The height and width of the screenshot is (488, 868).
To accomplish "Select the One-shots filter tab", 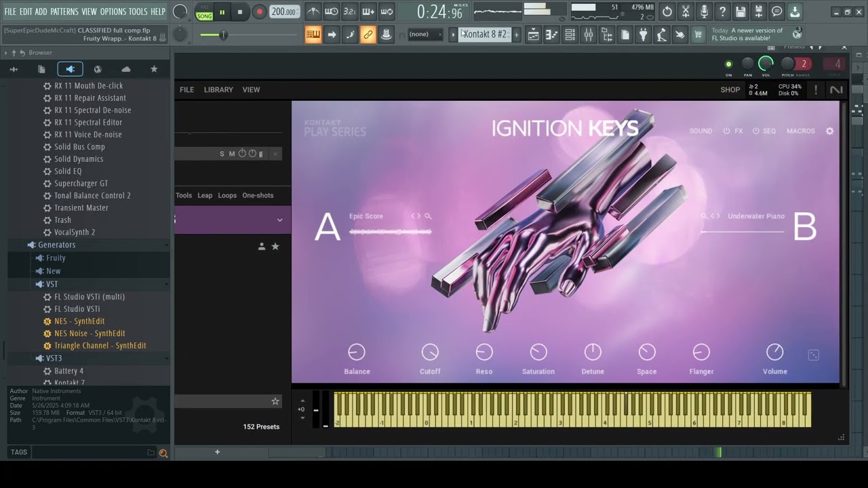I will pyautogui.click(x=258, y=195).
